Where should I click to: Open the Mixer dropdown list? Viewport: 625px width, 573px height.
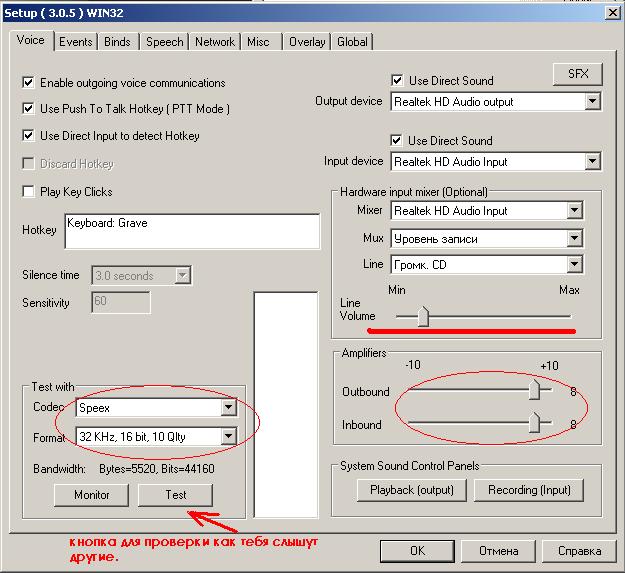point(574,210)
